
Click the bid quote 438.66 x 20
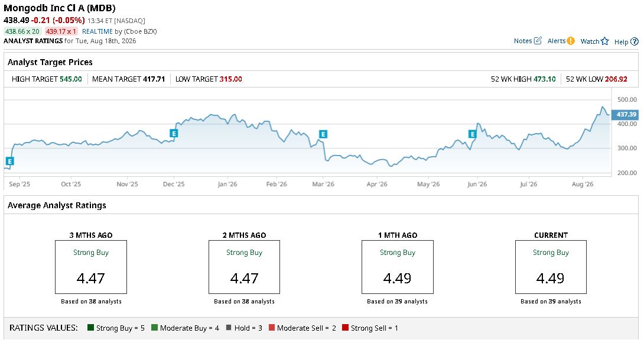(22, 31)
